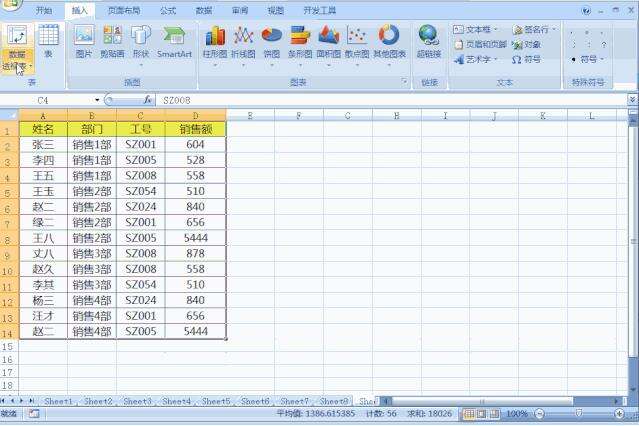This screenshot has height=426, width=639.
Task: Insert an Object (对象)
Action: 527,44
